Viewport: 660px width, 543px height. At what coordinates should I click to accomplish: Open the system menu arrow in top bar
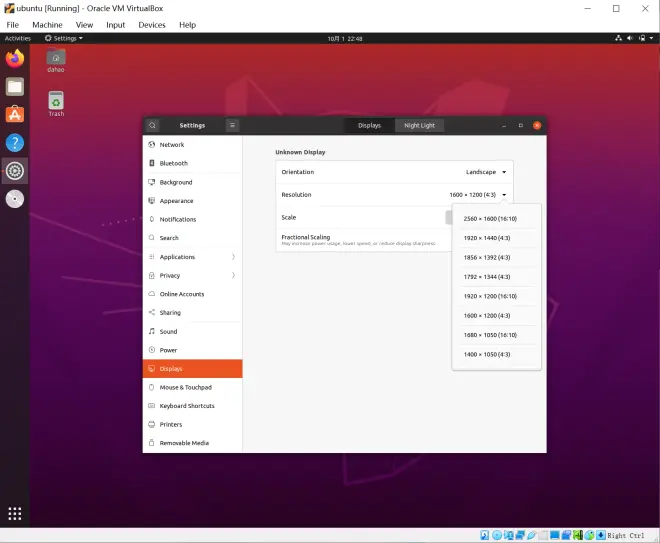pyautogui.click(x=651, y=38)
